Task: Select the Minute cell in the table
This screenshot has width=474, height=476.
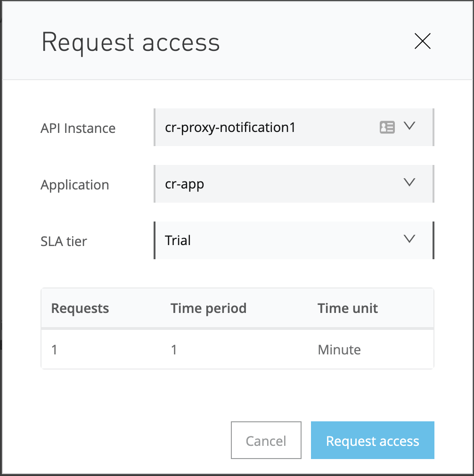Action: pos(339,350)
